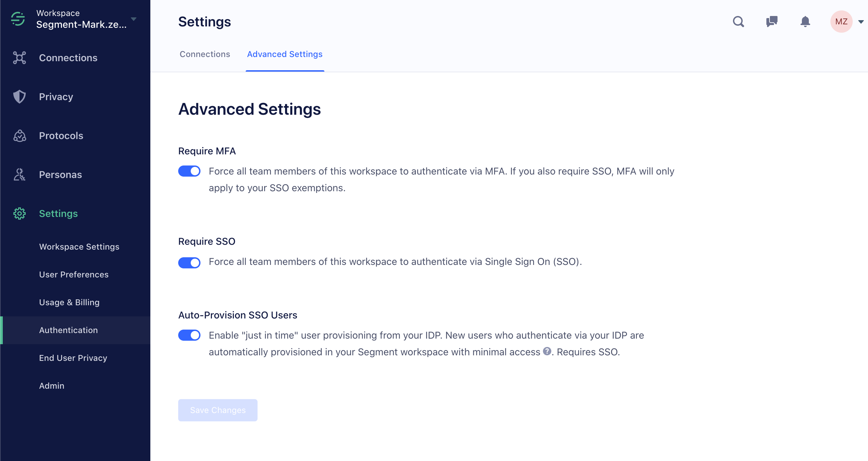Click the Settings gear icon

pyautogui.click(x=19, y=213)
